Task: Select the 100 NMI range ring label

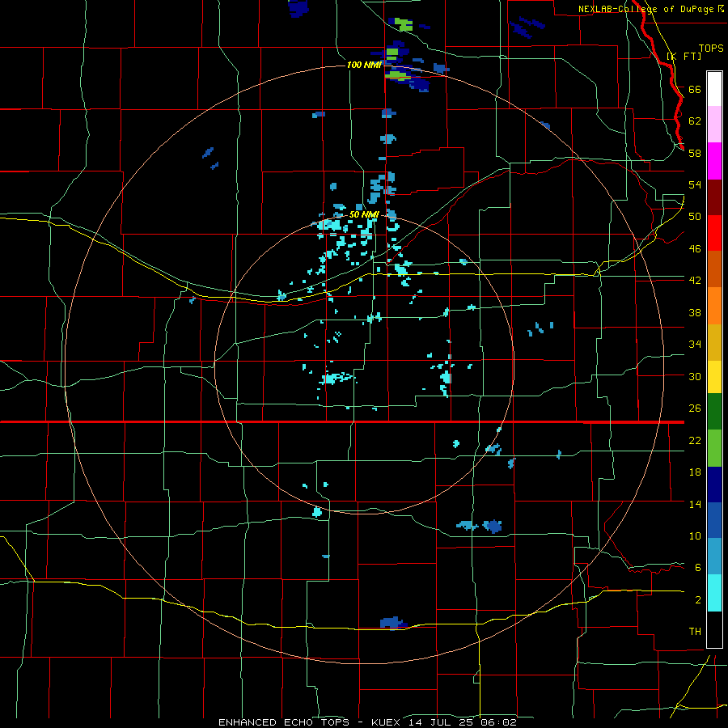Action: (364, 65)
